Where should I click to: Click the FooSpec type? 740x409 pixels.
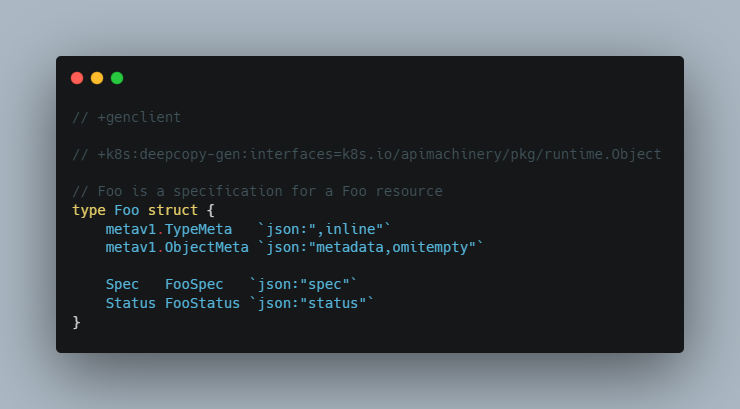pyautogui.click(x=194, y=284)
